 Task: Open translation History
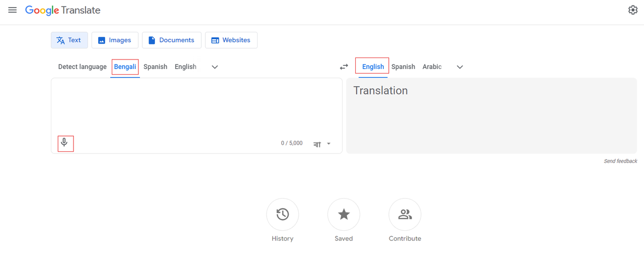pos(282,215)
